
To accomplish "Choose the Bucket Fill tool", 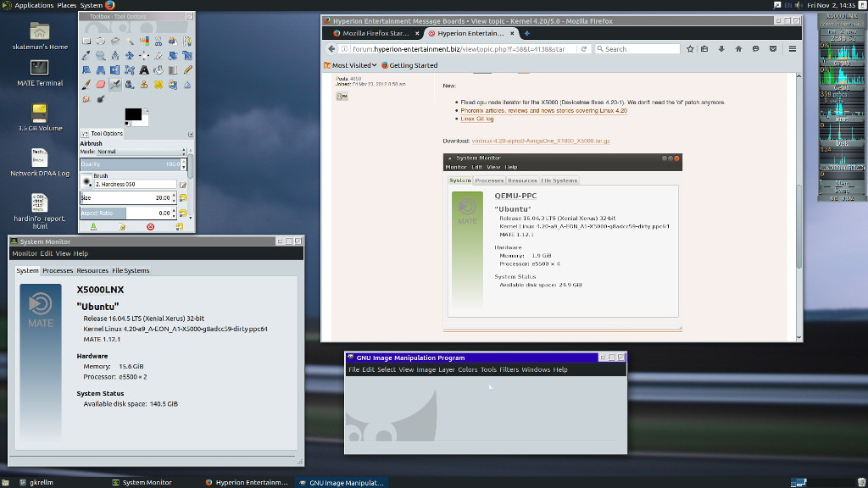I will pos(159,69).
